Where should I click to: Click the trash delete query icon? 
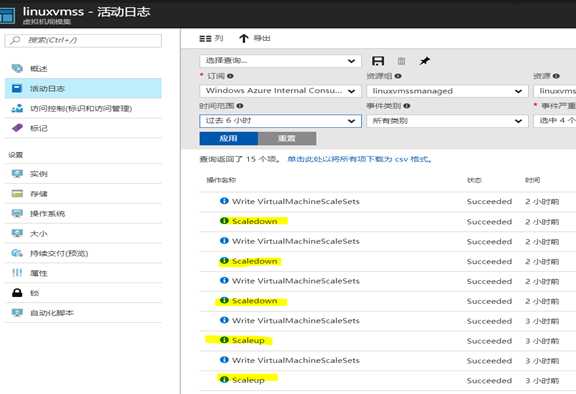coord(402,61)
